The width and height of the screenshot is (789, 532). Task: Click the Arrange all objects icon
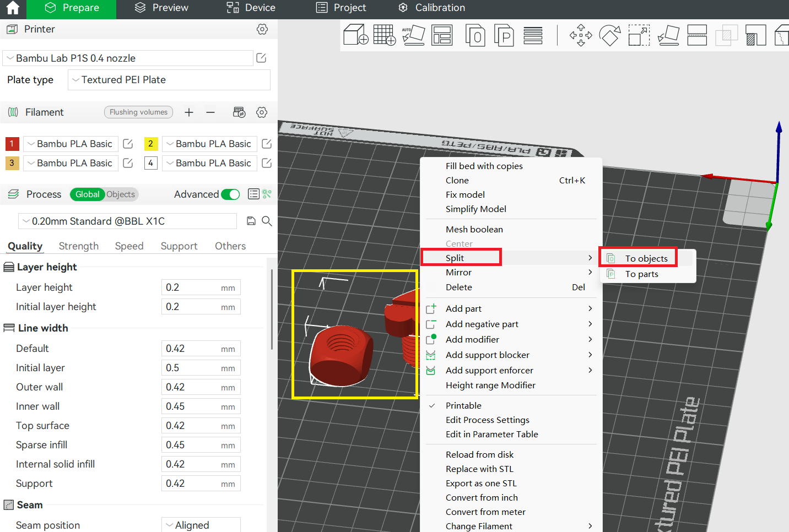click(442, 35)
